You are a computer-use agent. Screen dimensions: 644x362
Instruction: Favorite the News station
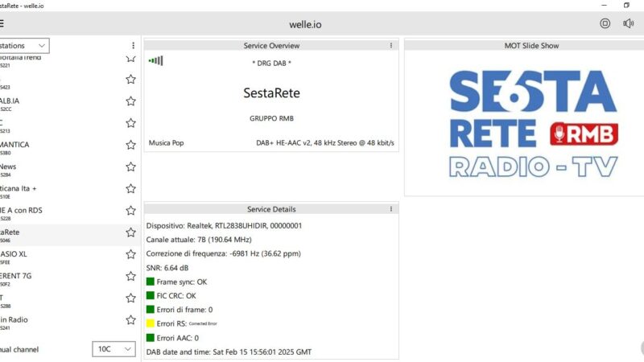click(130, 167)
